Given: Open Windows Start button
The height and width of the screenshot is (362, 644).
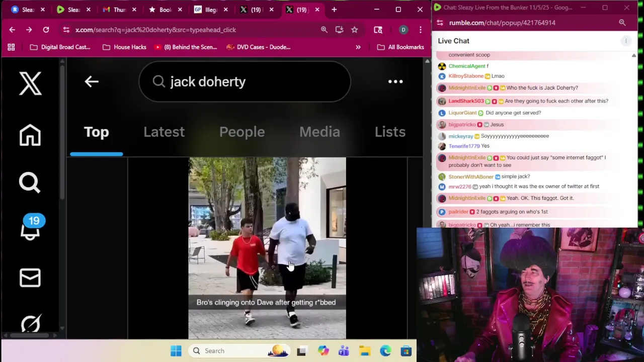Looking at the screenshot, I should [x=176, y=351].
